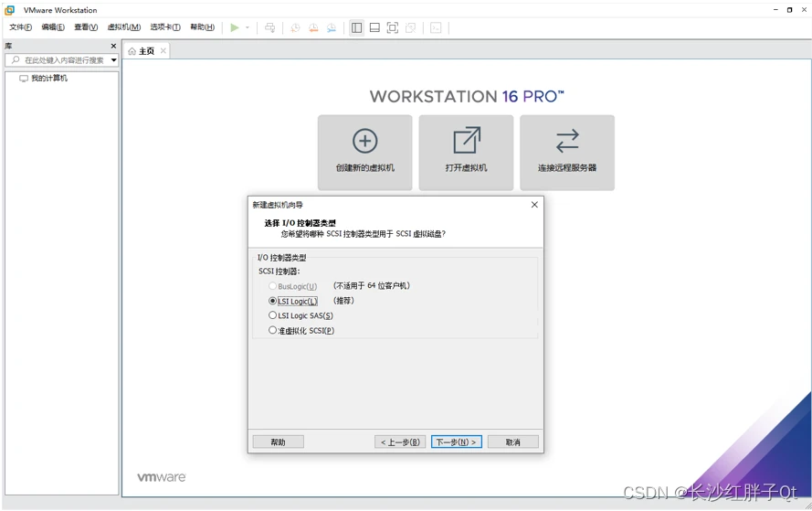812x511 pixels.
Task: Click the 下一步(N) > next button
Action: pos(456,442)
